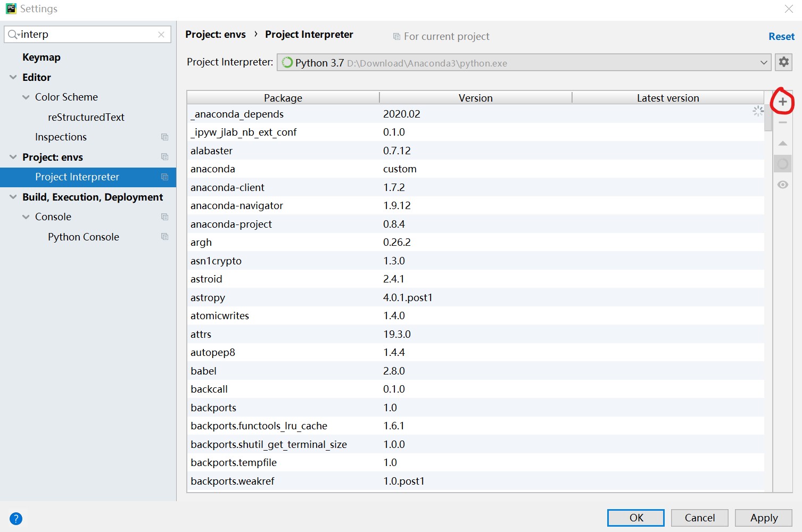Open the Project Interpreter dropdown list
The width and height of the screenshot is (802, 532).
(x=764, y=62)
